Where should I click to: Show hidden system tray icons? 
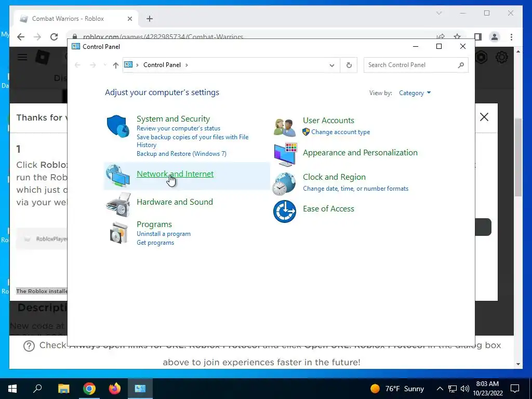click(440, 389)
